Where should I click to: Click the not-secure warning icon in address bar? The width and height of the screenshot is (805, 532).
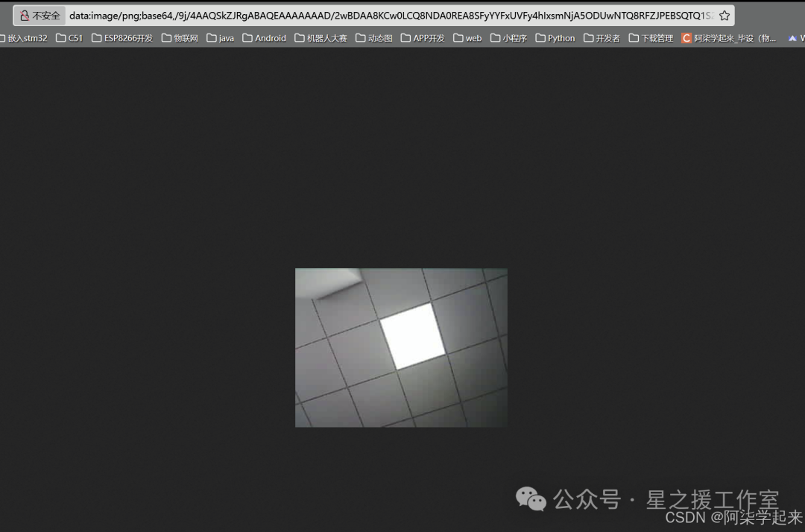[x=25, y=16]
